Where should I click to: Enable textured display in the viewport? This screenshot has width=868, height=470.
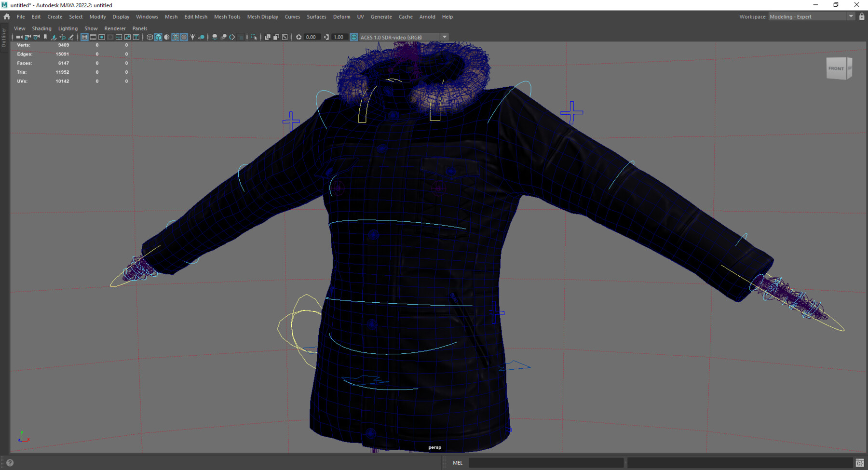tap(184, 37)
